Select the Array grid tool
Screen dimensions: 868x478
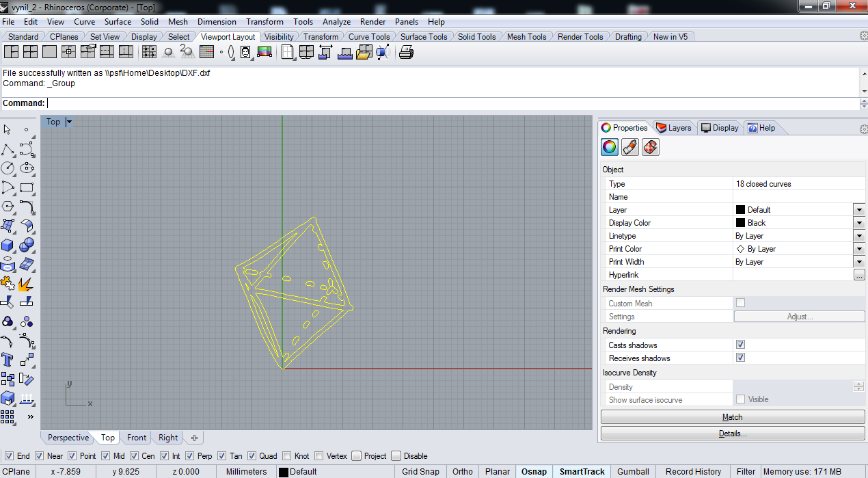pos(8,416)
